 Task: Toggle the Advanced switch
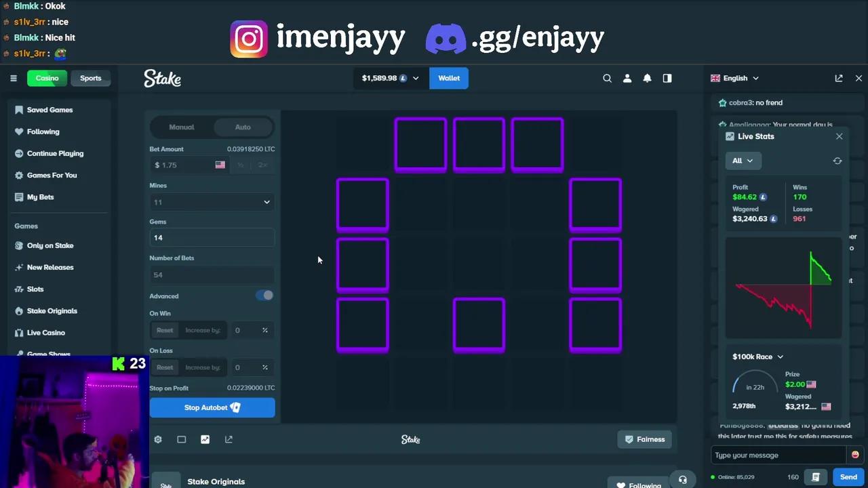[x=264, y=296]
